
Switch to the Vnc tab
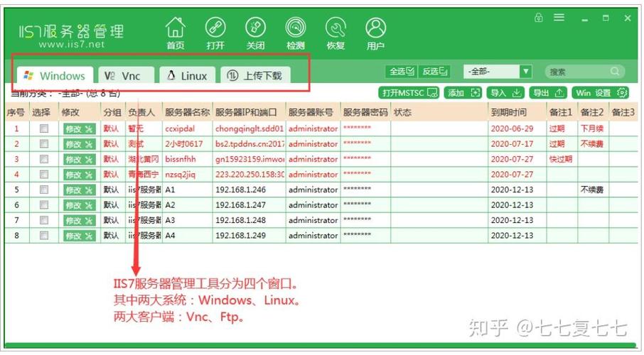click(126, 75)
